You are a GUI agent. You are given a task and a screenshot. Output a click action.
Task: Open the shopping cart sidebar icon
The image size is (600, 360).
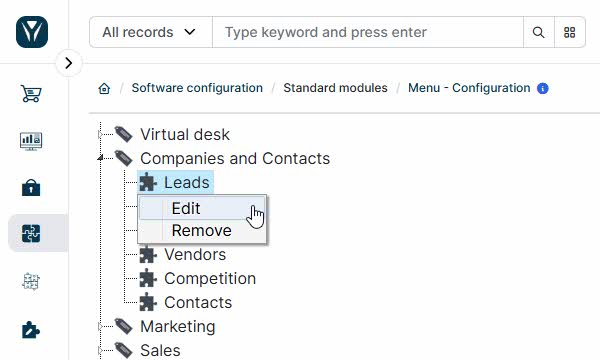coord(31,93)
